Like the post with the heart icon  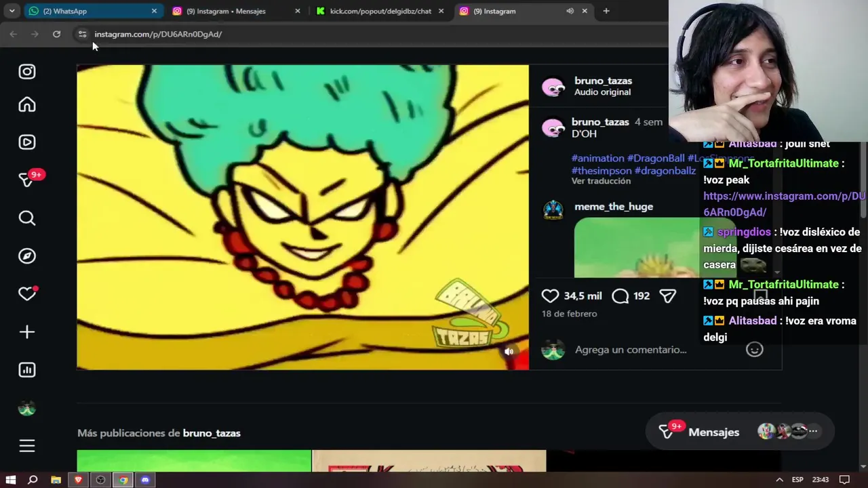pos(550,296)
